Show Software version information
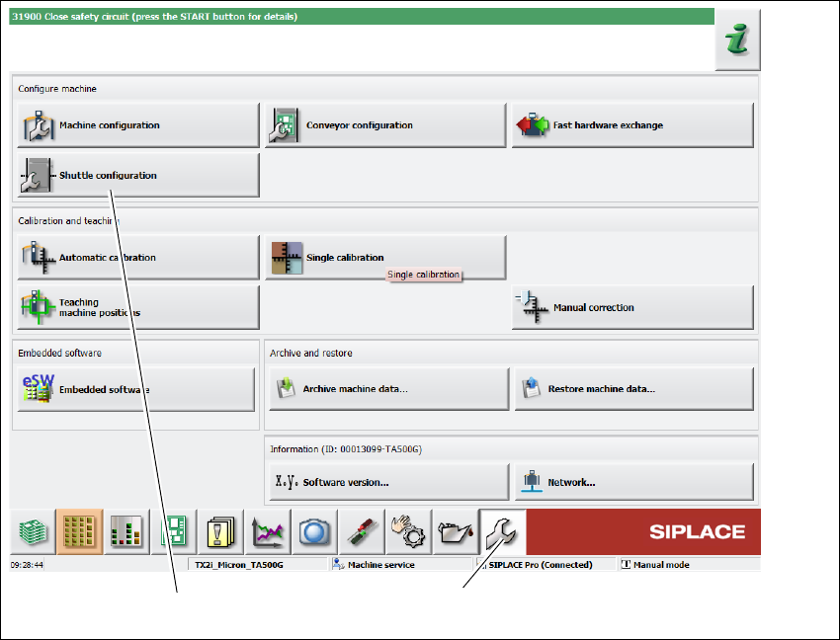The height and width of the screenshot is (640, 840). 389,482
